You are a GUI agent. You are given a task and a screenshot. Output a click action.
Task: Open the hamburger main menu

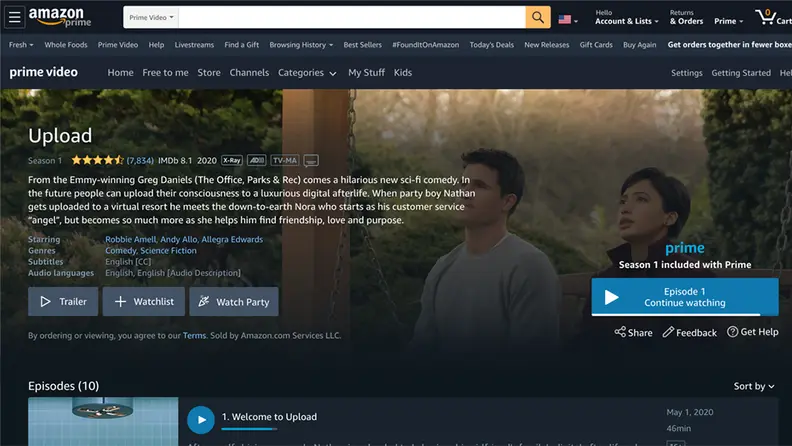click(x=14, y=17)
